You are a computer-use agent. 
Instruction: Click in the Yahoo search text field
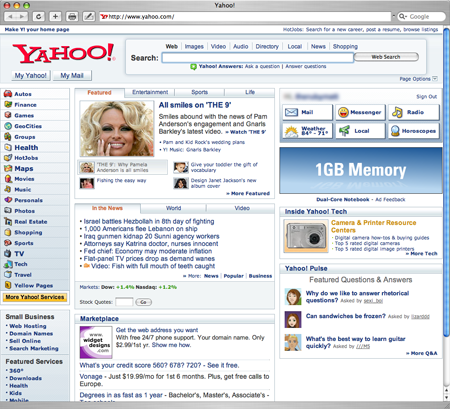point(257,58)
